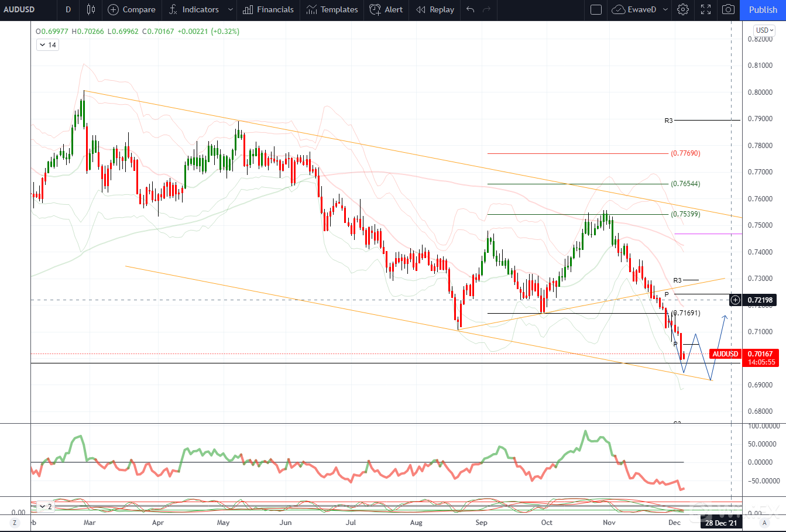Toggle auto scale with the A button
The width and height of the screenshot is (786, 532).
tap(764, 523)
